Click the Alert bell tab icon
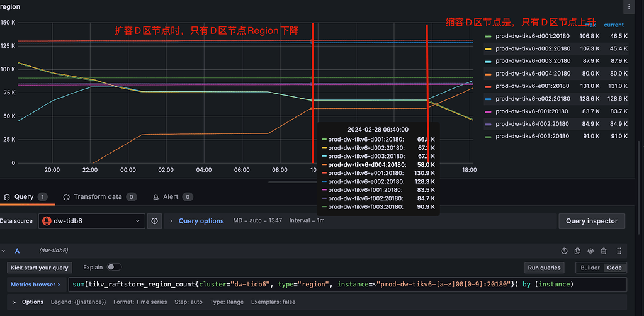644x316 pixels. pyautogui.click(x=156, y=197)
